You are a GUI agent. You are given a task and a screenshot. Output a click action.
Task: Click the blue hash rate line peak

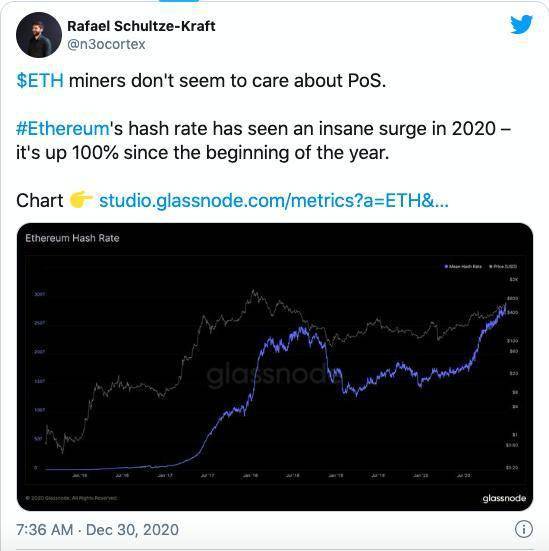(505, 304)
